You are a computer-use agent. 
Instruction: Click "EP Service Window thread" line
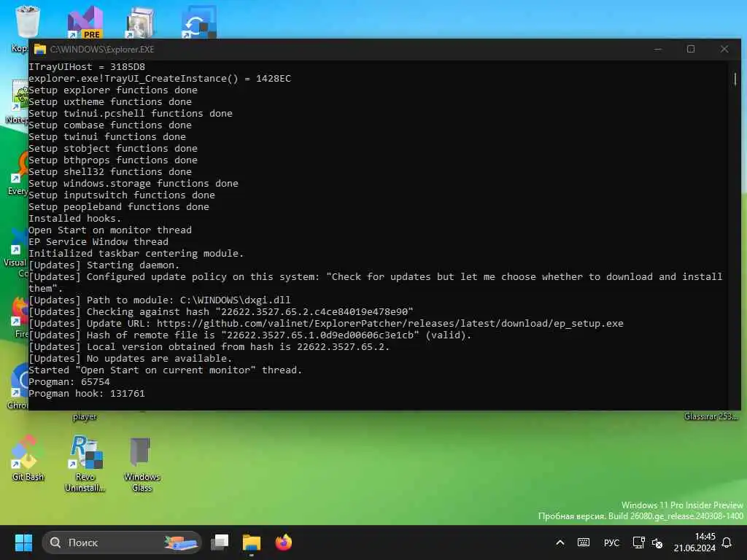tap(98, 241)
